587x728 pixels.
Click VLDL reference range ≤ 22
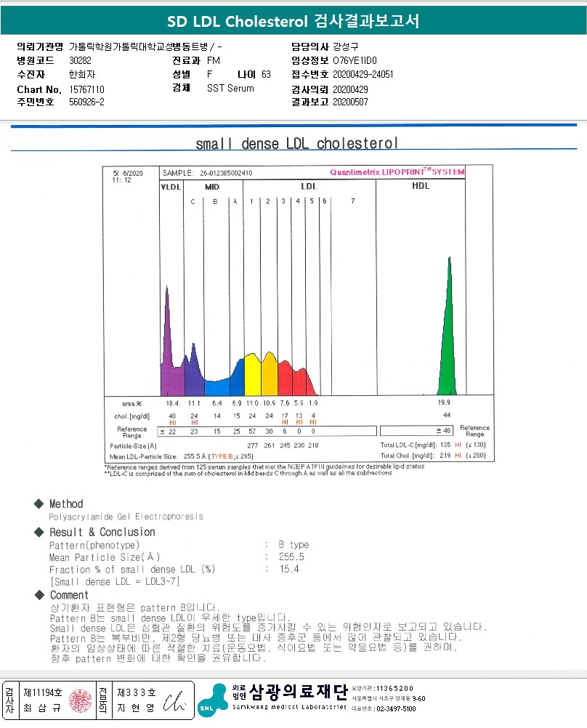(x=168, y=432)
